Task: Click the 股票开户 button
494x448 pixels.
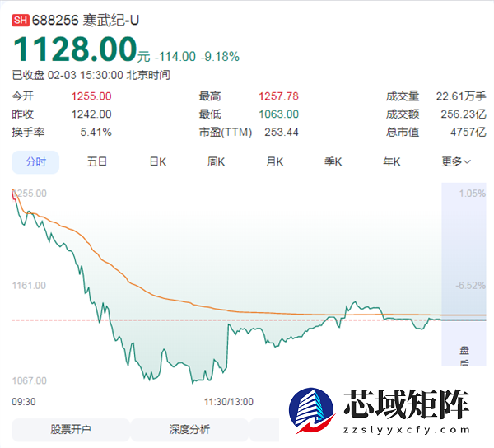Action: coord(71,429)
